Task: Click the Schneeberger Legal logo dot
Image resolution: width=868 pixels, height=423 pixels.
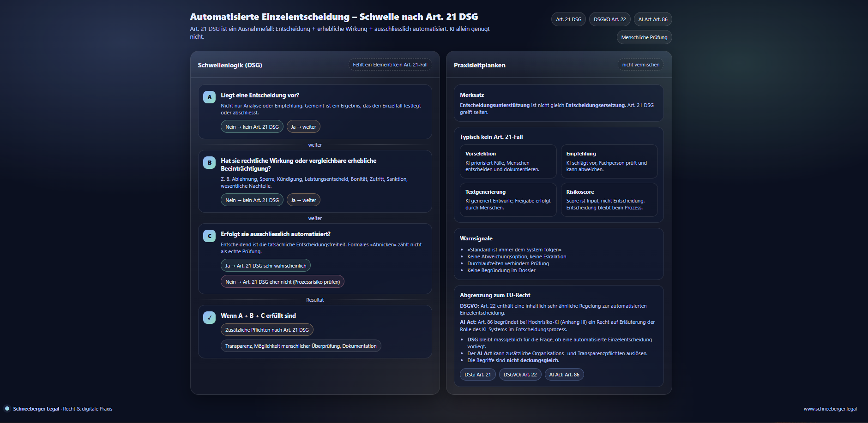Action: tap(7, 408)
